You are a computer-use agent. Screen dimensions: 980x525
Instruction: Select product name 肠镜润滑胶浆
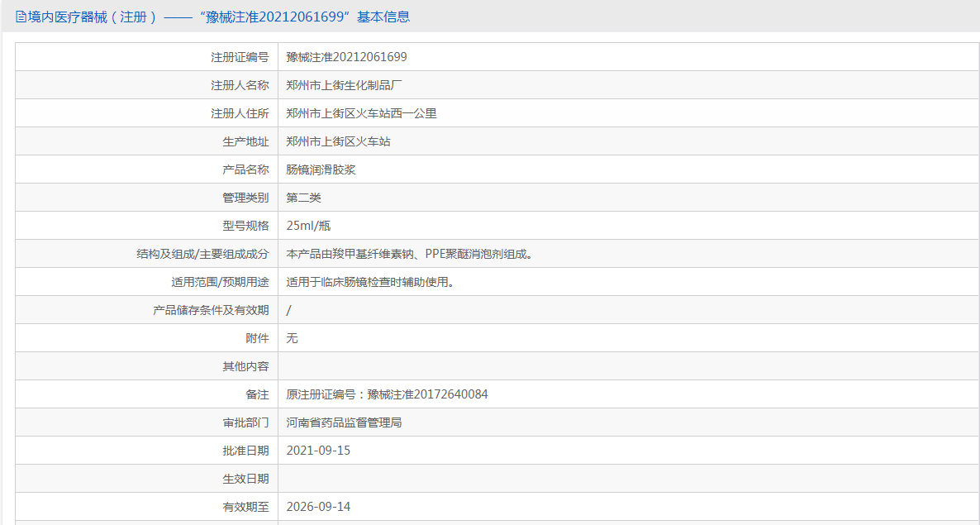[321, 169]
